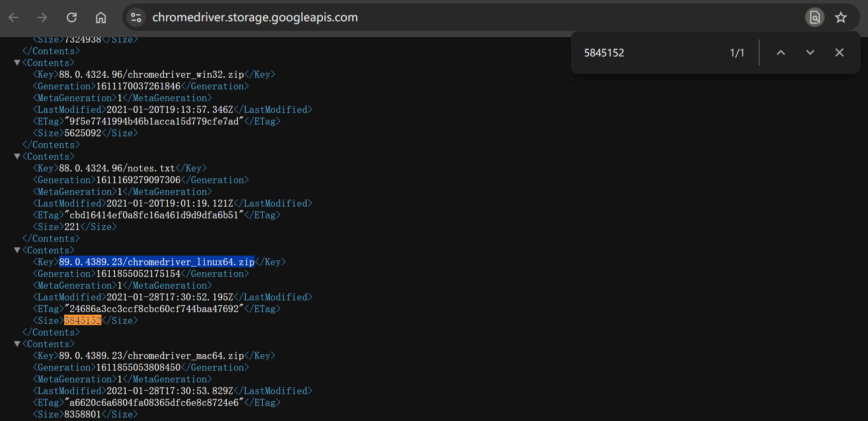Click highlighted key 89.0.4389.23/chromedriver_linux64.zip

157,262
